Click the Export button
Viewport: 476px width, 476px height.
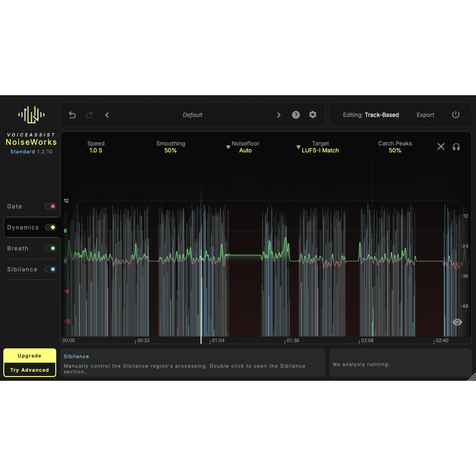click(425, 115)
